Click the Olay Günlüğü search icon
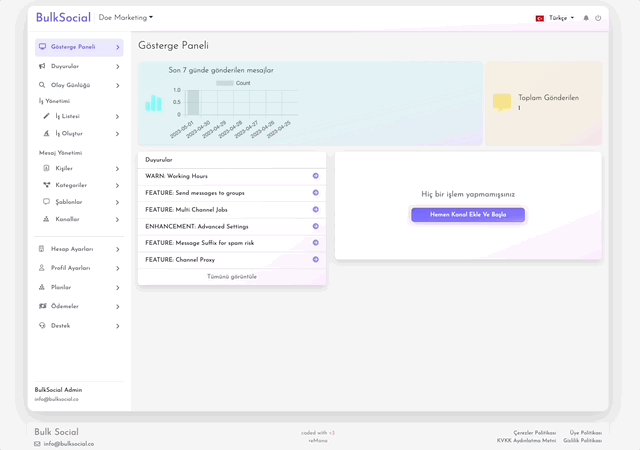 click(42, 85)
